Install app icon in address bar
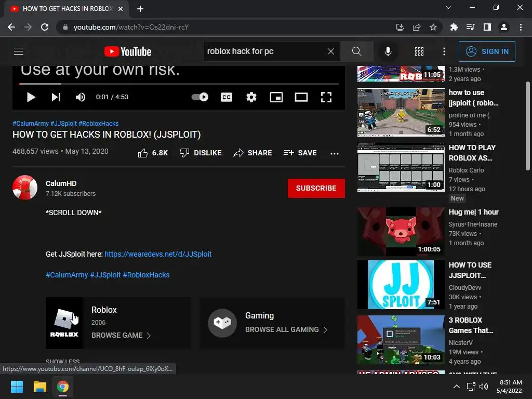Screen dimensions: 532x399 click(x=400, y=27)
